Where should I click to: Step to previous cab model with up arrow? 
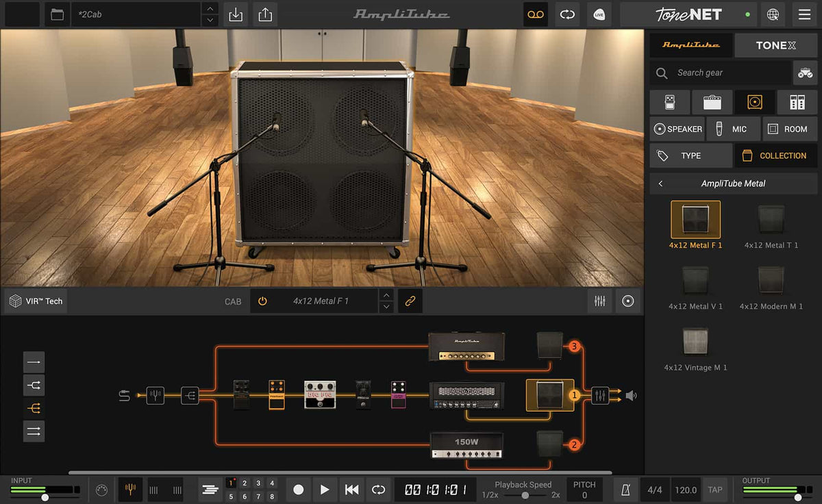386,295
